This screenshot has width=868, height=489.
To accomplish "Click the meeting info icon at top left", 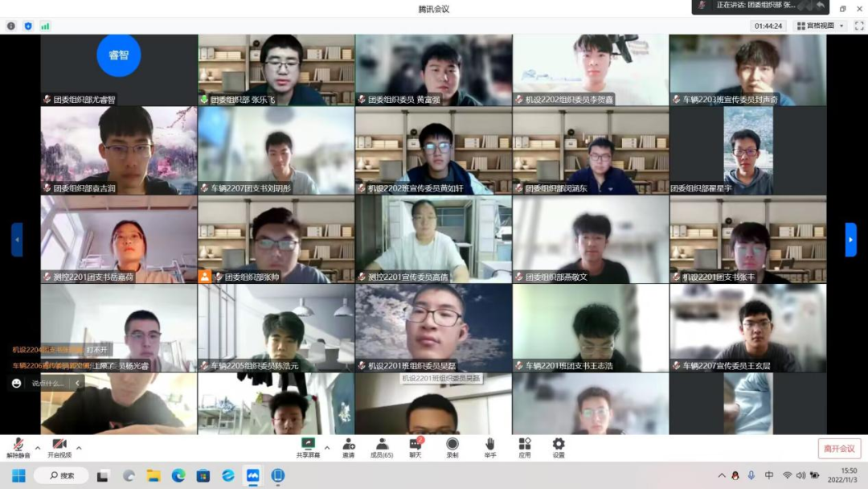I will [x=11, y=26].
